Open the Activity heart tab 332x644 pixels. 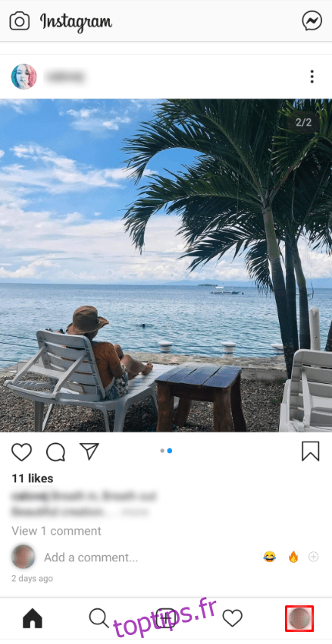[x=232, y=618]
